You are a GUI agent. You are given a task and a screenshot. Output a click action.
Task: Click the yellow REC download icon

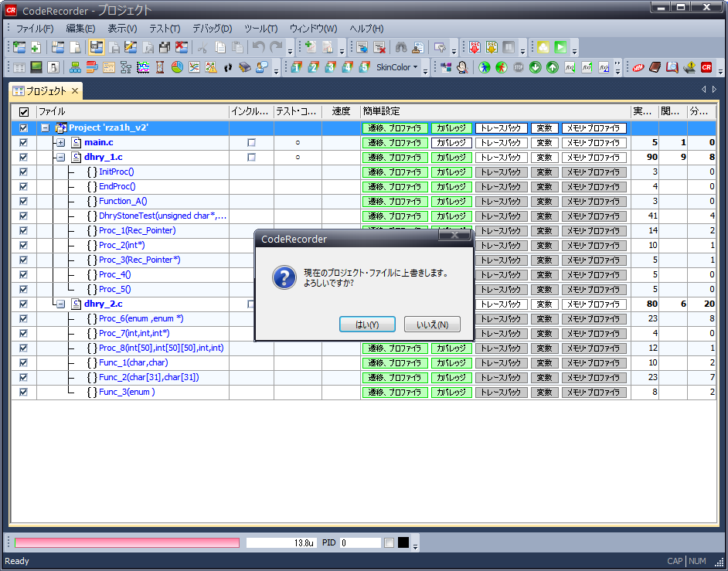(x=492, y=47)
